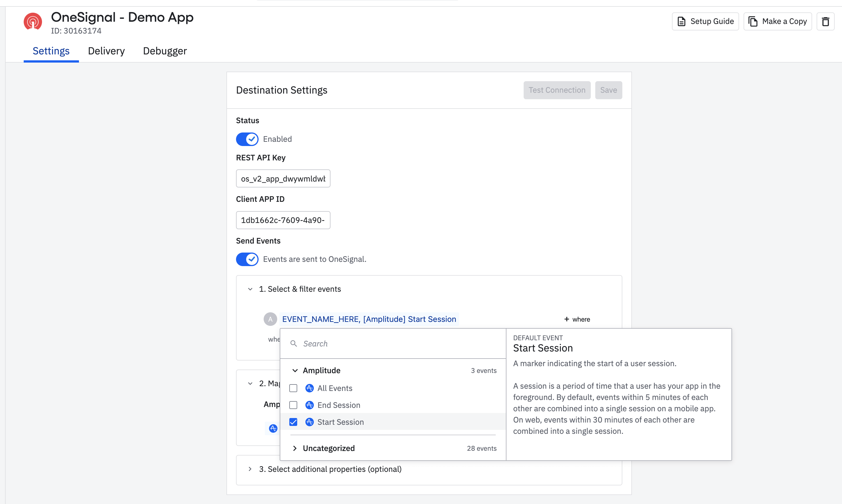
Task: Collapse the Select & filter events section
Action: [250, 289]
